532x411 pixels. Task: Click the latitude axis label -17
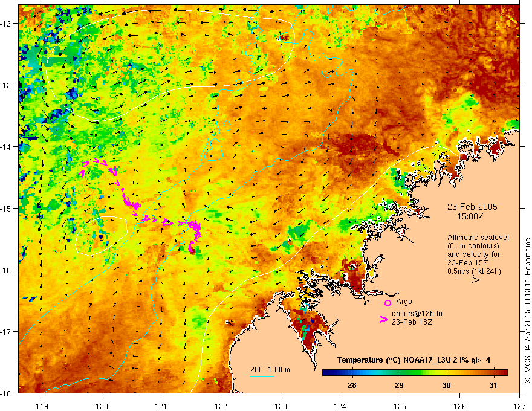7,332
